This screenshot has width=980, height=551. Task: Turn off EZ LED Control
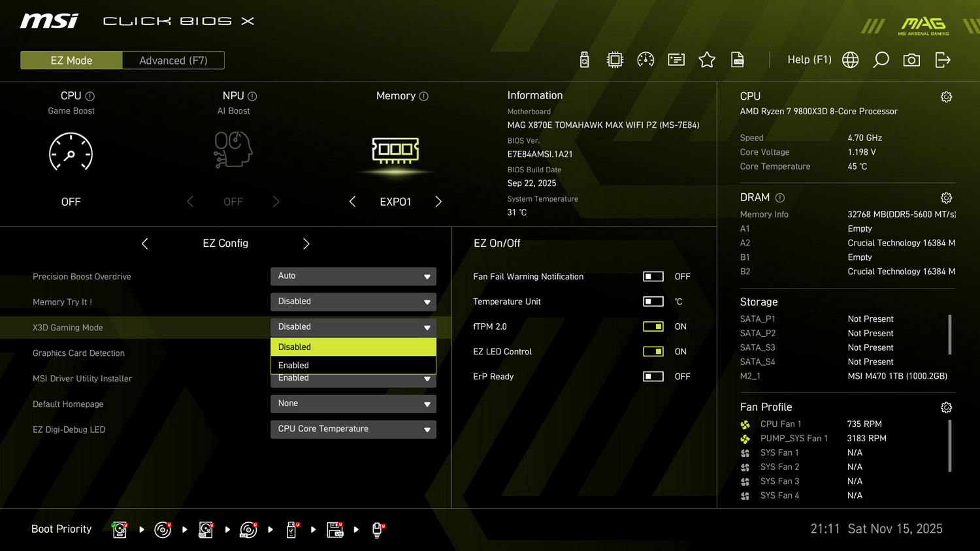653,351
